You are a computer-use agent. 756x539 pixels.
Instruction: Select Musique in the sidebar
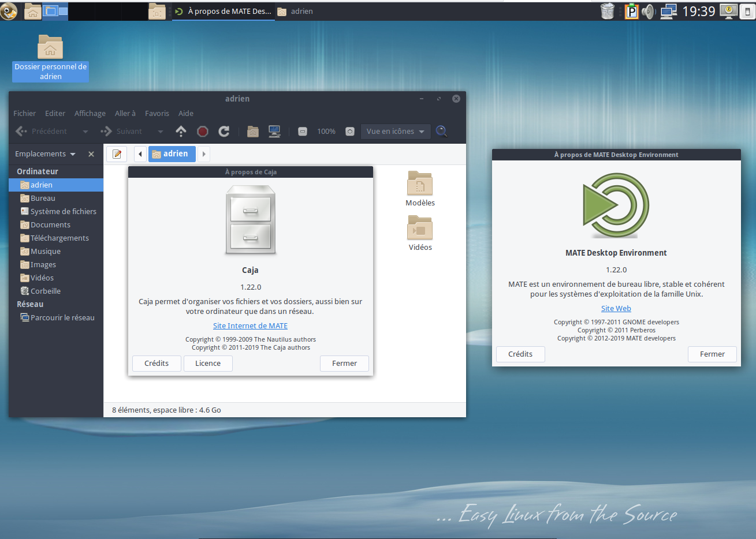[x=56, y=251]
